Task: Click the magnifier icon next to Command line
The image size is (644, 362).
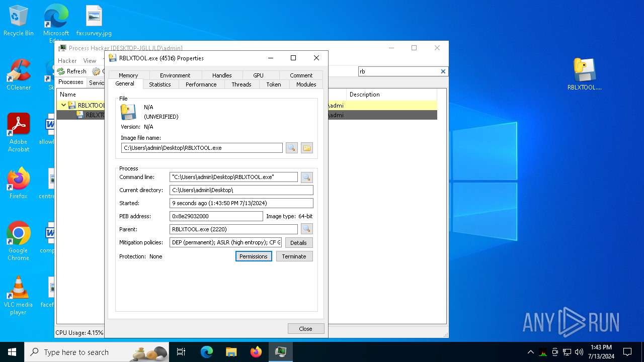Action: click(306, 177)
